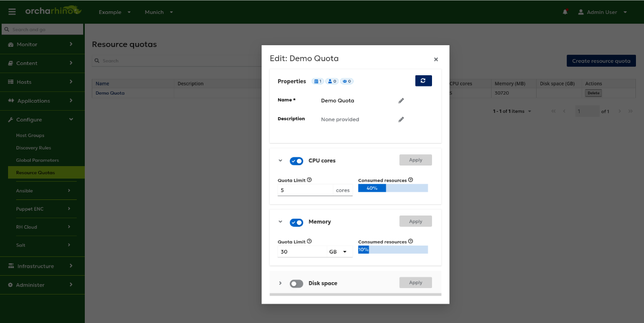Screen dimensions: 644x323
Task: Disable the Memory quota toggle
Action: click(296, 222)
